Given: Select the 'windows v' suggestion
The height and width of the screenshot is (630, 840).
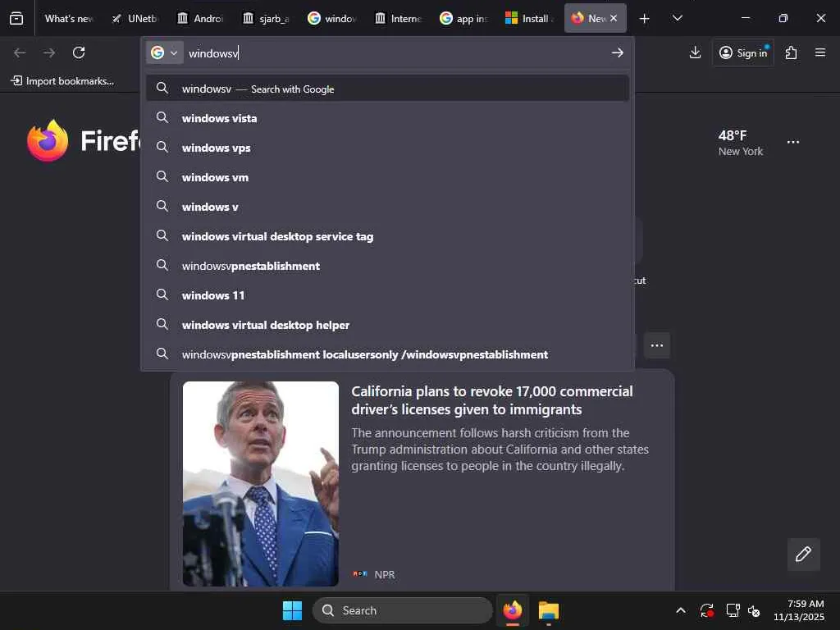Looking at the screenshot, I should point(387,206).
